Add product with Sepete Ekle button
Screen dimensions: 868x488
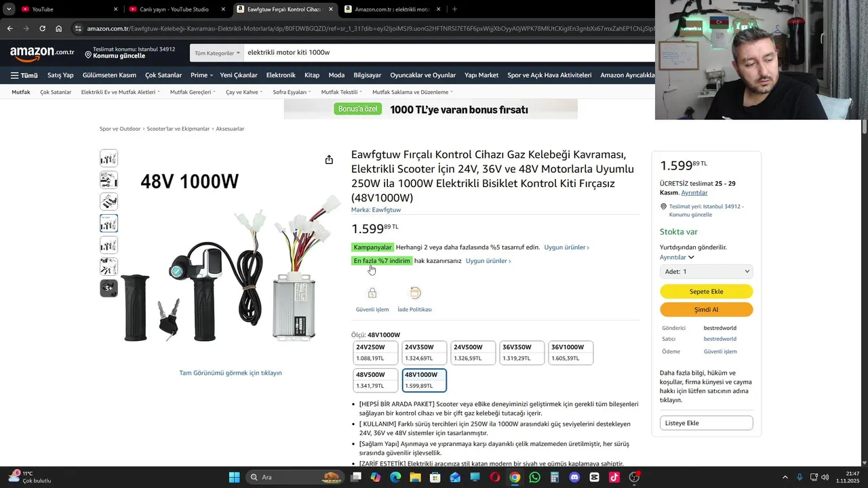click(706, 291)
